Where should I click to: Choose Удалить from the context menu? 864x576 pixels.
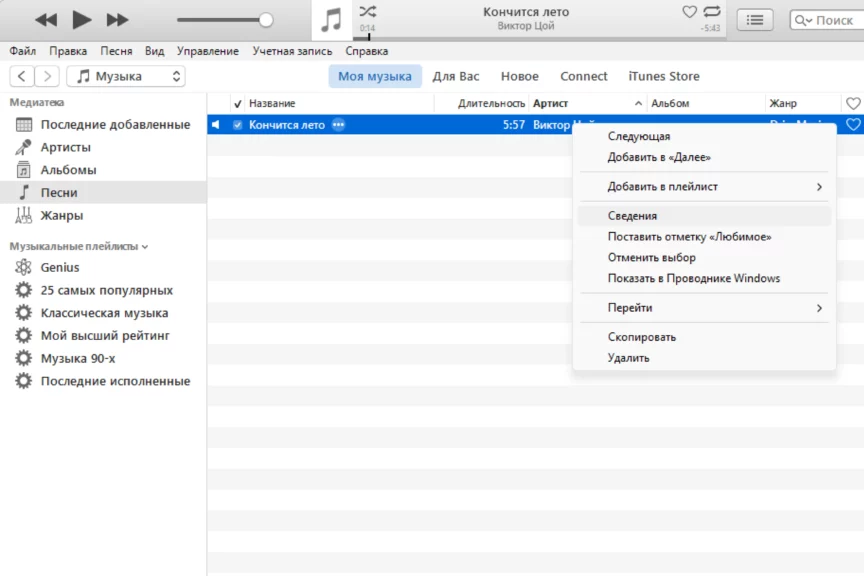628,358
